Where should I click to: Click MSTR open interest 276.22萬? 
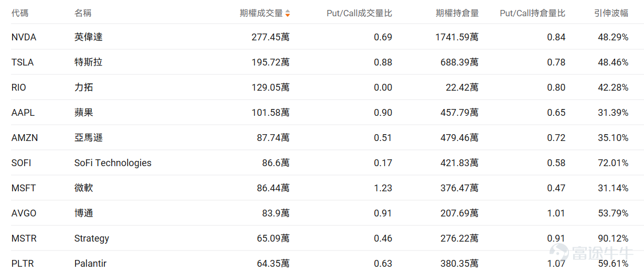(459, 238)
